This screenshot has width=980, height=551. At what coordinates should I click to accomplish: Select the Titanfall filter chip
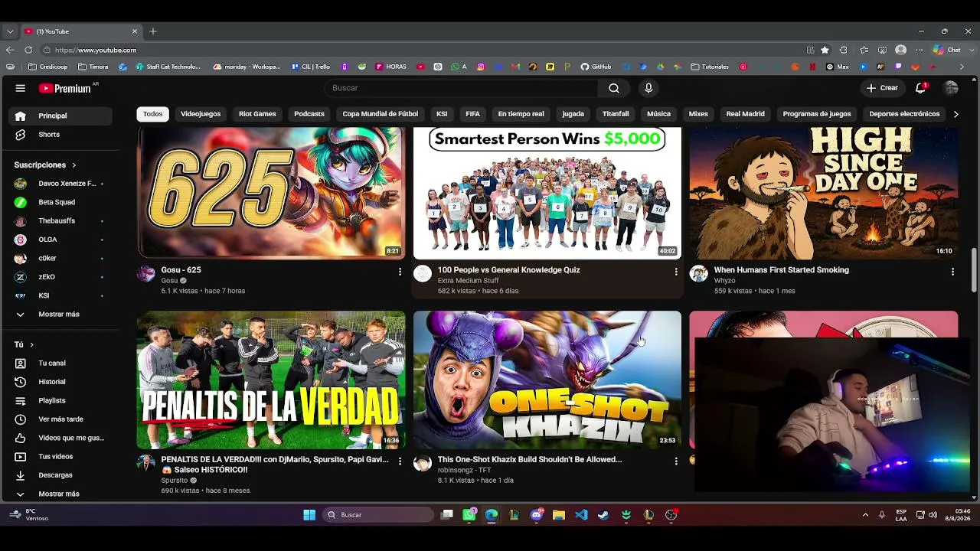coord(616,114)
